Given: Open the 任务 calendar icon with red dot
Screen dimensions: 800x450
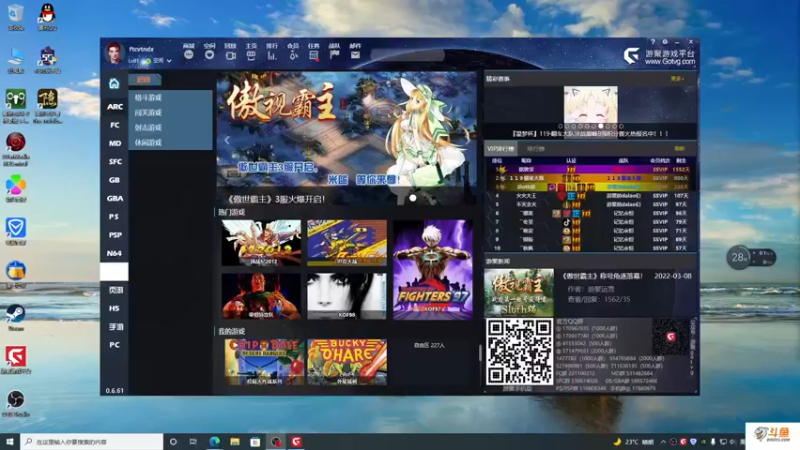Looking at the screenshot, I should [314, 56].
